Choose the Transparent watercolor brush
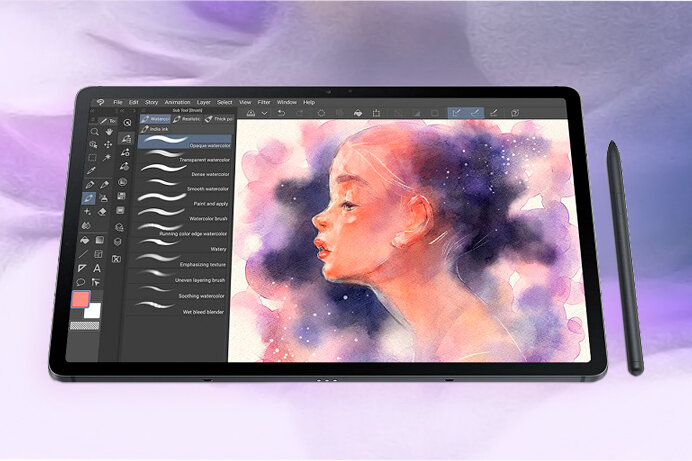The image size is (692, 461). coord(184,156)
